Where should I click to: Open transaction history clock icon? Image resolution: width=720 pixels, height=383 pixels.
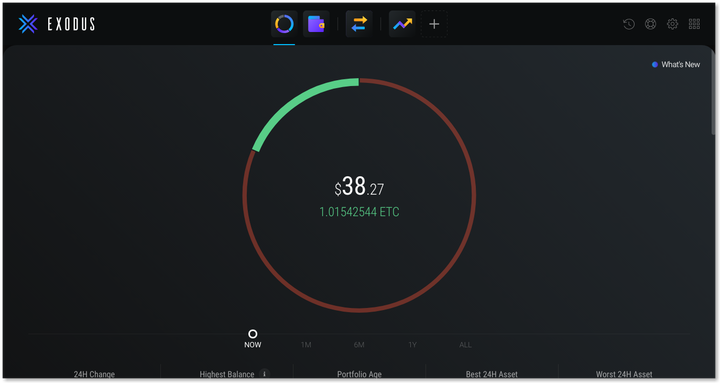(629, 24)
